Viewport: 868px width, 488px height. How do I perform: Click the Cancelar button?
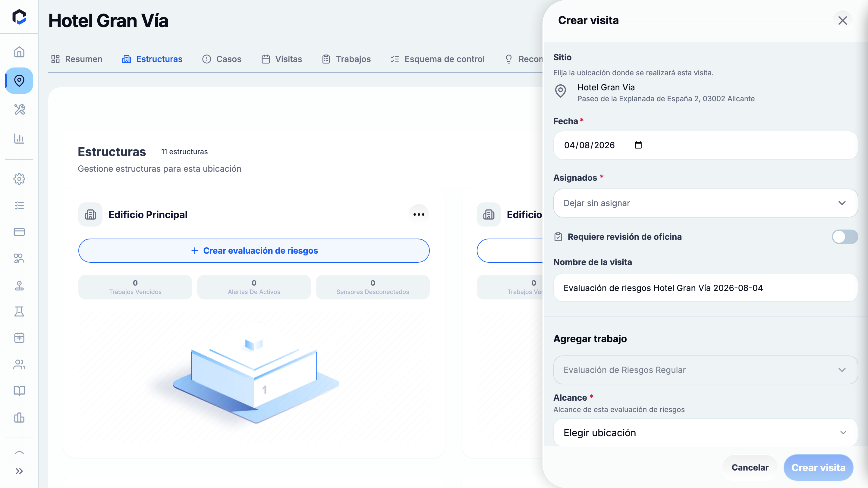click(750, 468)
